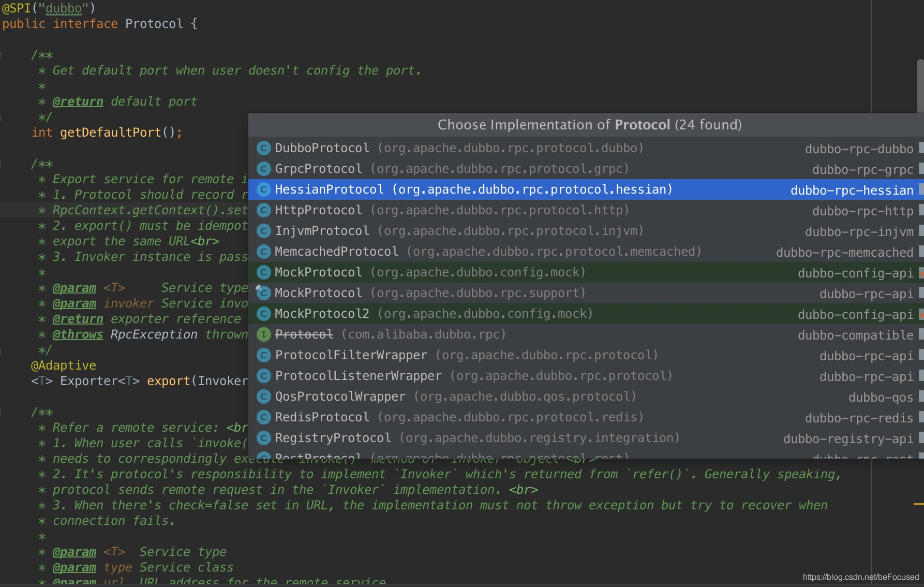The image size is (924, 587).
Task: Click the dubbo-compatible module label
Action: pos(856,335)
